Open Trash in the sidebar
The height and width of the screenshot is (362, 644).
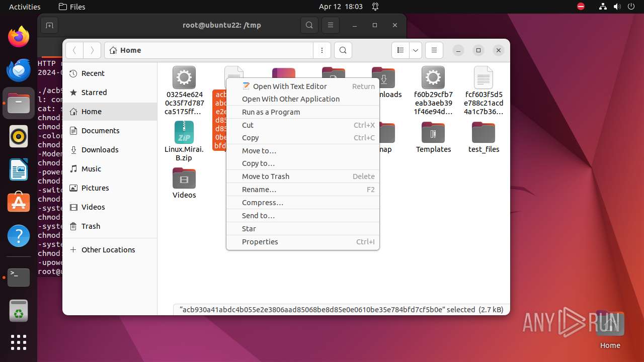[x=110, y=226]
